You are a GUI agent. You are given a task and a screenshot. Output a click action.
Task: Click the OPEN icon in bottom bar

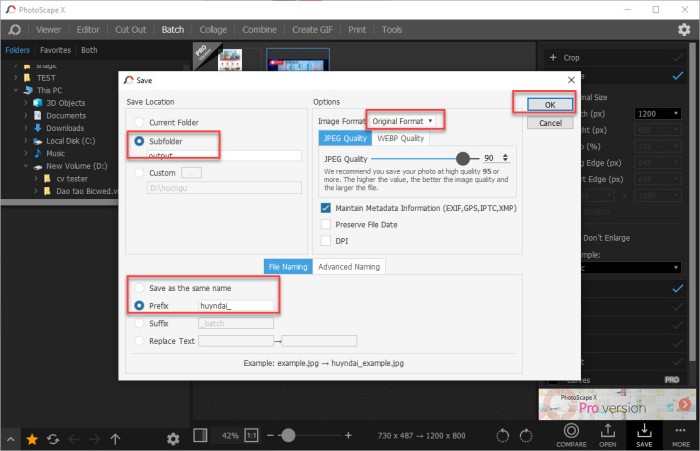pyautogui.click(x=607, y=431)
